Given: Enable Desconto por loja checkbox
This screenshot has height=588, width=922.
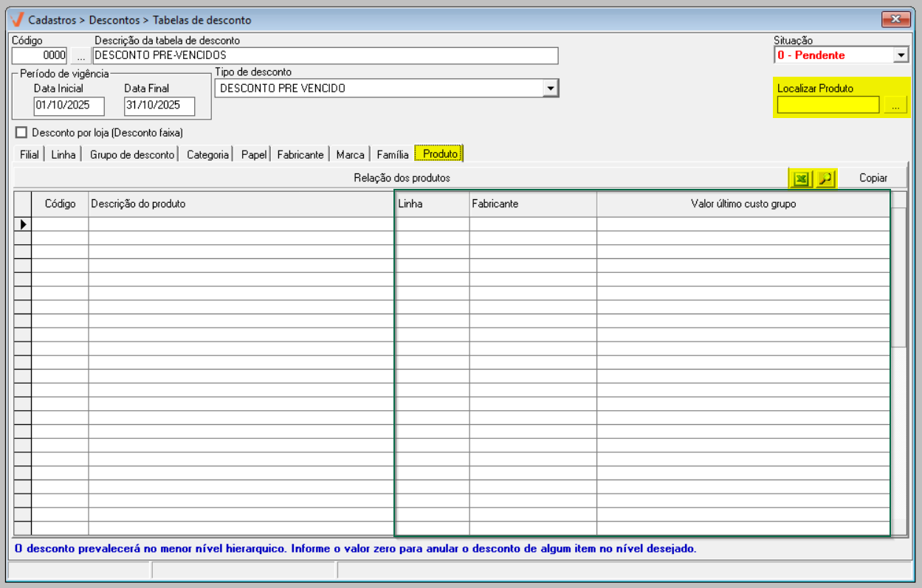Looking at the screenshot, I should coord(21,133).
